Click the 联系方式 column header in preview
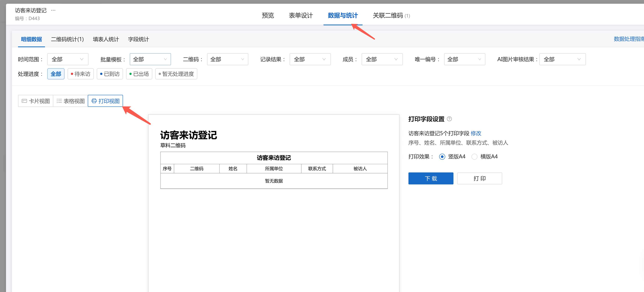 [317, 169]
